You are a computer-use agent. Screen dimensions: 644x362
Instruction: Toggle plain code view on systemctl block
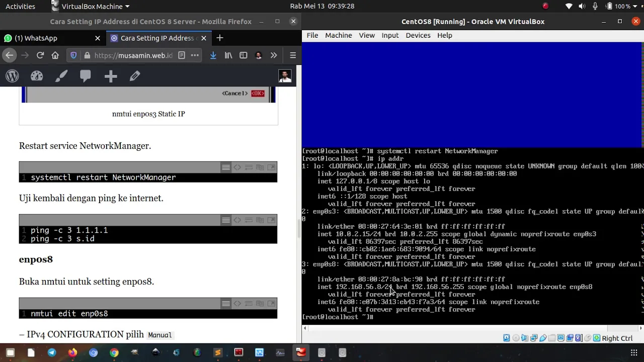tap(237, 167)
